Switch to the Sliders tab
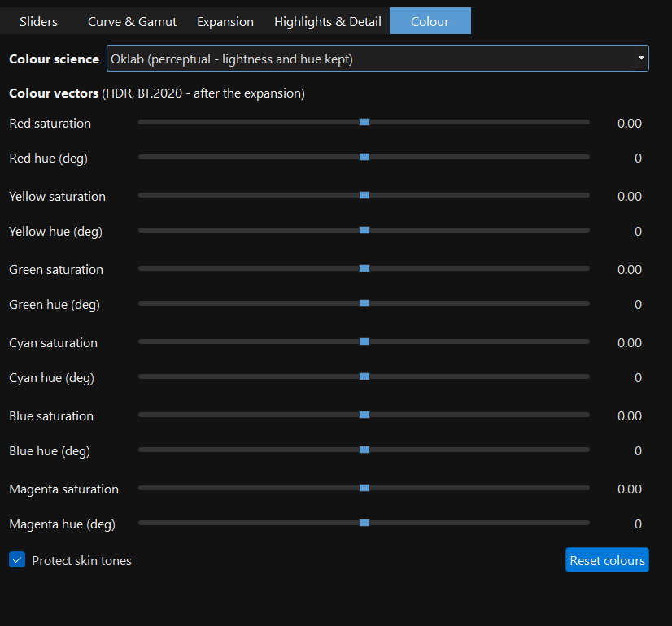 point(38,21)
